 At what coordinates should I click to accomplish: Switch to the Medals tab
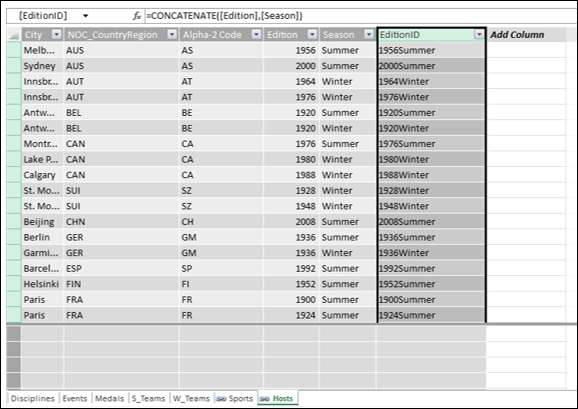point(109,398)
